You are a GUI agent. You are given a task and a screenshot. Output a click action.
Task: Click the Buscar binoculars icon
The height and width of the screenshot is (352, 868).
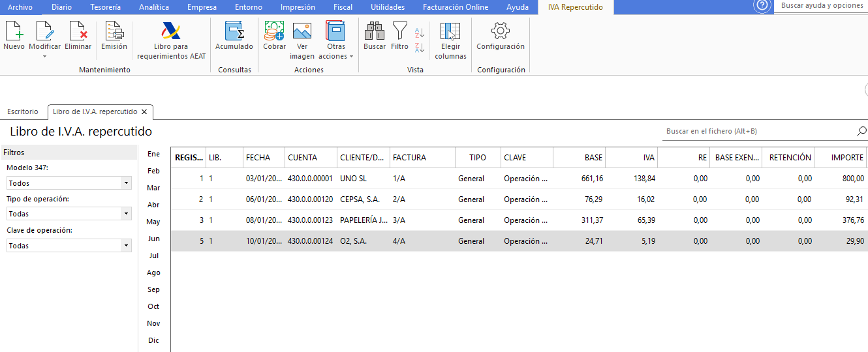tap(375, 31)
